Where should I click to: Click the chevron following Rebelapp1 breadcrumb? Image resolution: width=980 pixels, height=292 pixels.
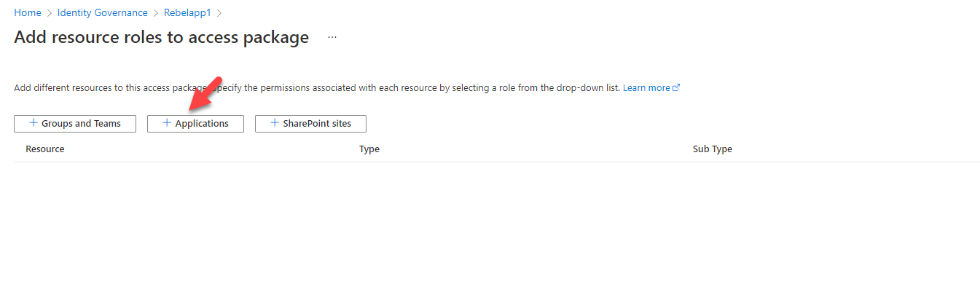coord(219,13)
